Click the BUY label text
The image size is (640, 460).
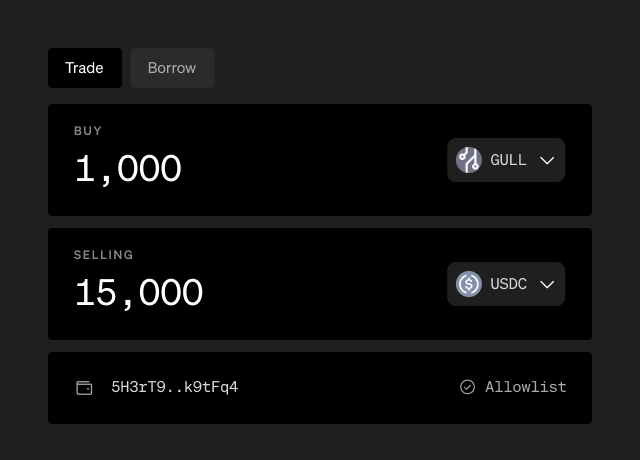pyautogui.click(x=88, y=131)
